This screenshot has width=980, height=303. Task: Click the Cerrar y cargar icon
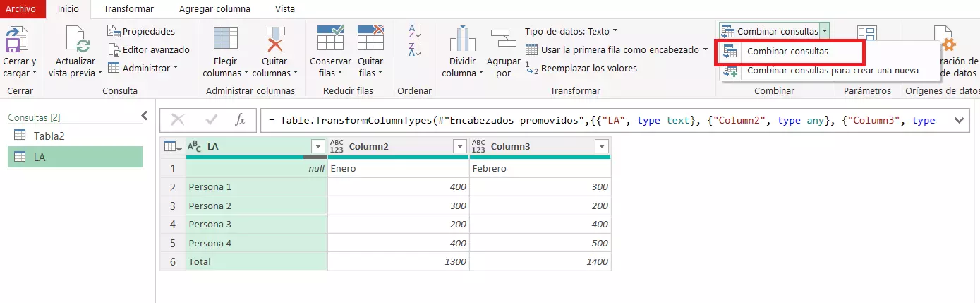pos(18,40)
